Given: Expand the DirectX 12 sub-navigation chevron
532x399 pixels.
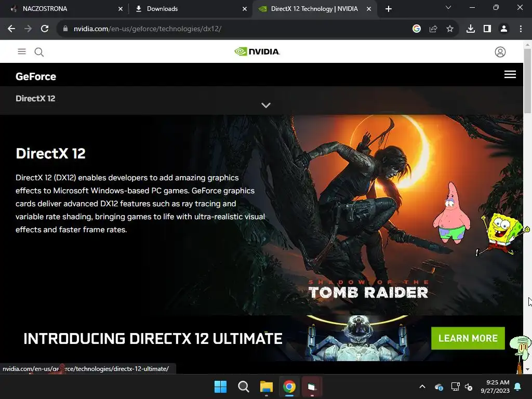Looking at the screenshot, I should tap(266, 105).
